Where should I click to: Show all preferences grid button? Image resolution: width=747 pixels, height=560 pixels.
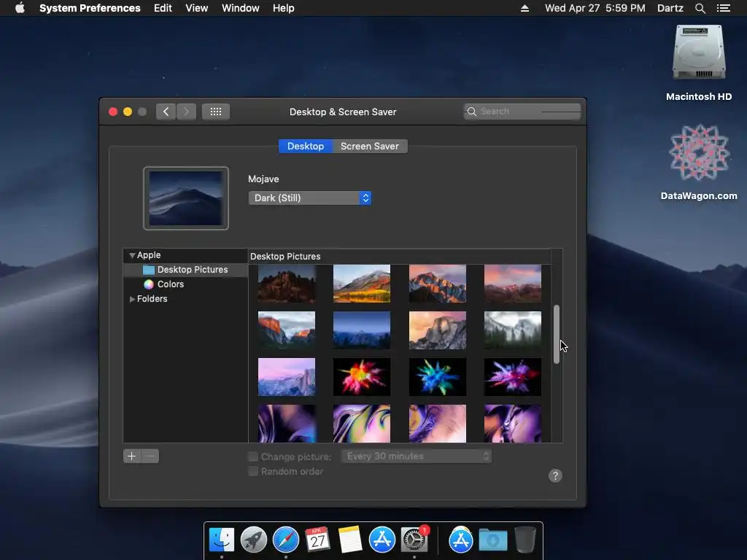pos(216,112)
